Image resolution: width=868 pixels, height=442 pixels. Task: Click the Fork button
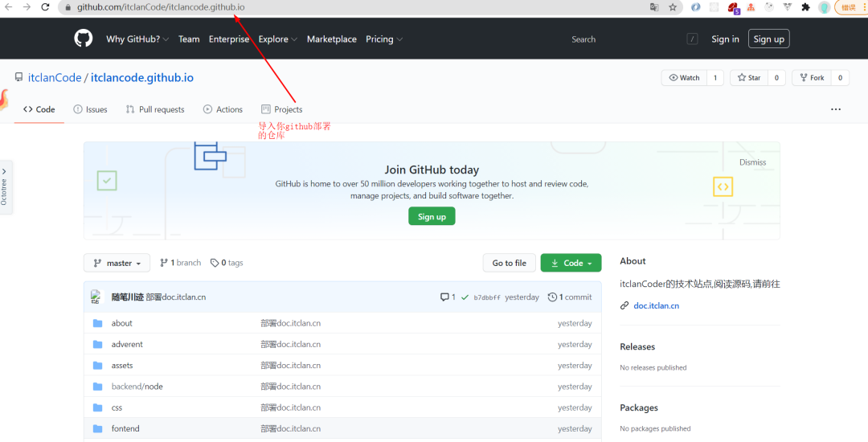[x=812, y=77]
